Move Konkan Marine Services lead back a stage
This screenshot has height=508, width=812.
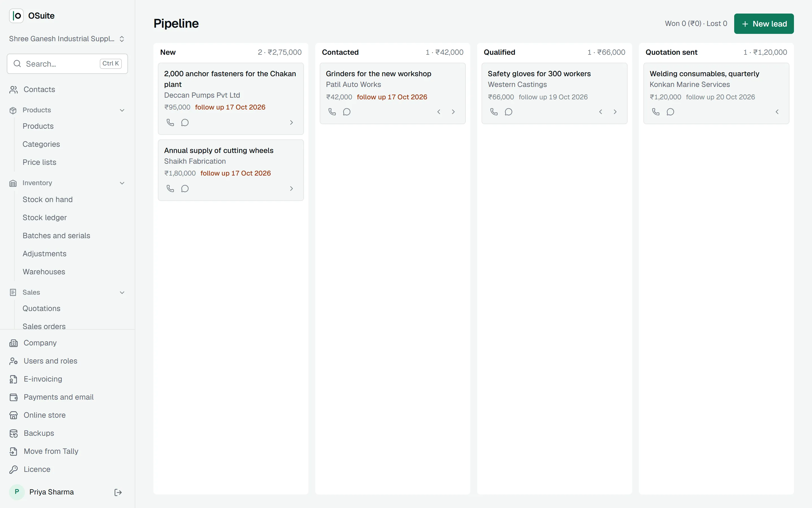pyautogui.click(x=777, y=112)
